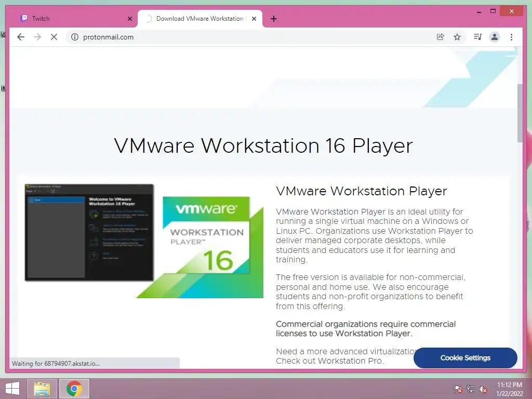This screenshot has width=532, height=399.
Task: Select the Download VMware Workstation tab
Action: pyautogui.click(x=199, y=19)
